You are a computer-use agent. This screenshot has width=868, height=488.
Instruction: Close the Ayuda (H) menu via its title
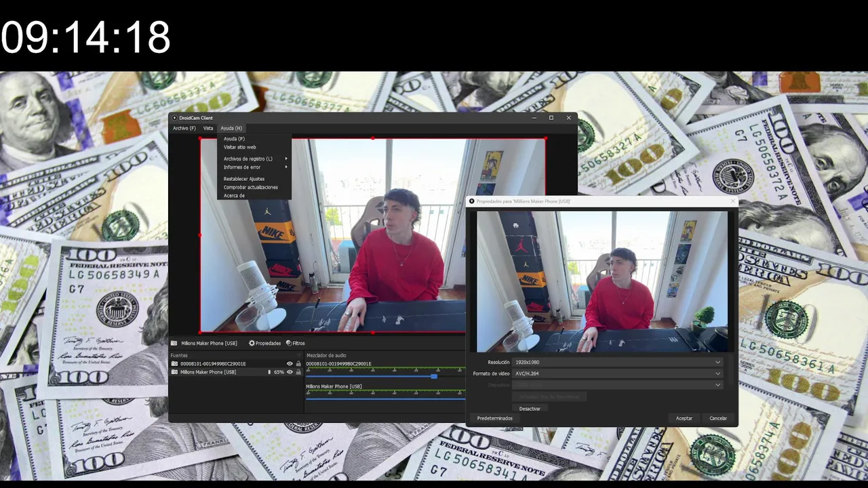pyautogui.click(x=231, y=128)
